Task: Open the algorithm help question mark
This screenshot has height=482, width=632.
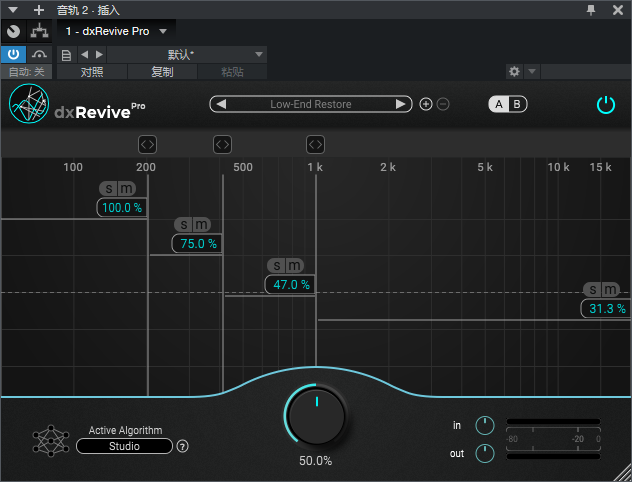Action: click(x=183, y=447)
